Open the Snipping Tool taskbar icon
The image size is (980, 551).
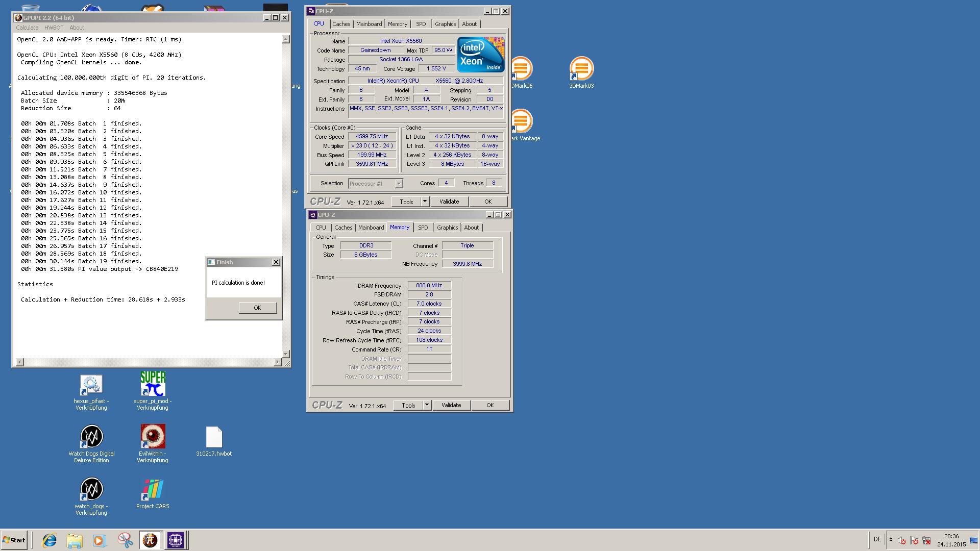tap(125, 540)
